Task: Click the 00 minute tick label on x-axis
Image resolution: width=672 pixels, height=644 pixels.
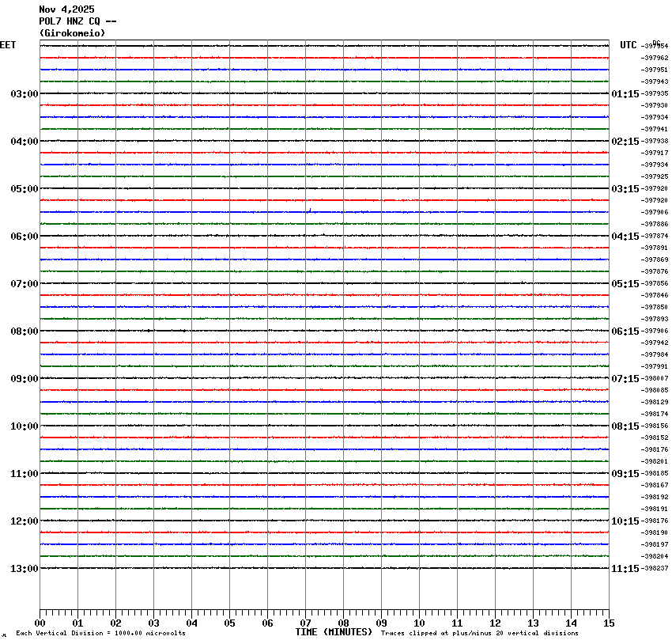Action: [40, 623]
